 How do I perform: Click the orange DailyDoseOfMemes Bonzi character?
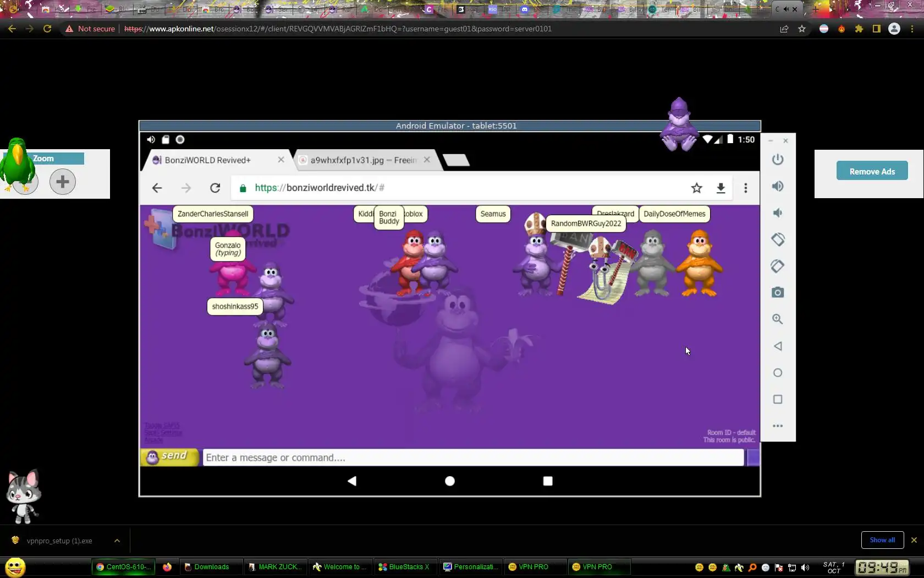[698, 263]
